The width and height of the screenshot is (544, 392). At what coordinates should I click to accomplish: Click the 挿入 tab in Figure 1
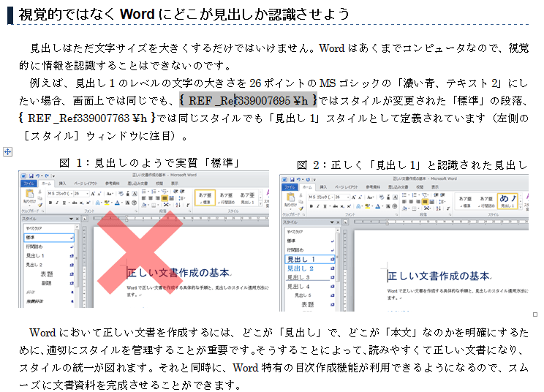(x=62, y=183)
